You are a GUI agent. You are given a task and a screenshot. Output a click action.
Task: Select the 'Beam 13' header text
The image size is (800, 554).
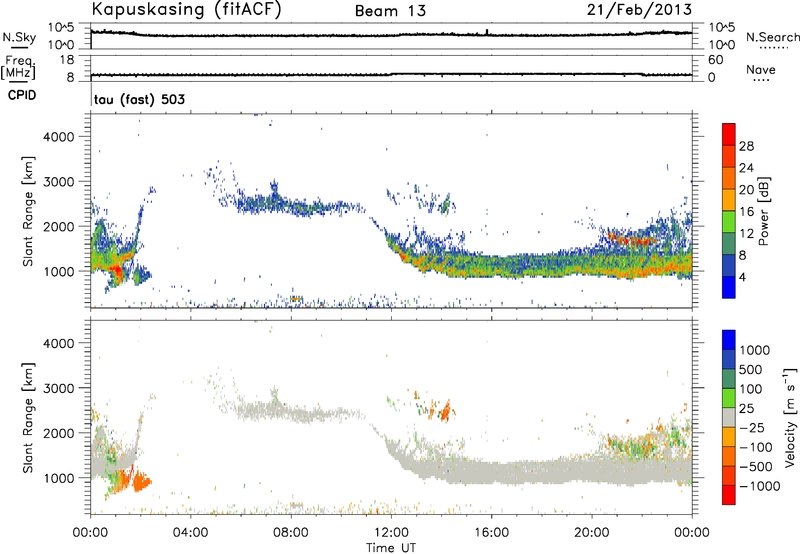point(390,11)
